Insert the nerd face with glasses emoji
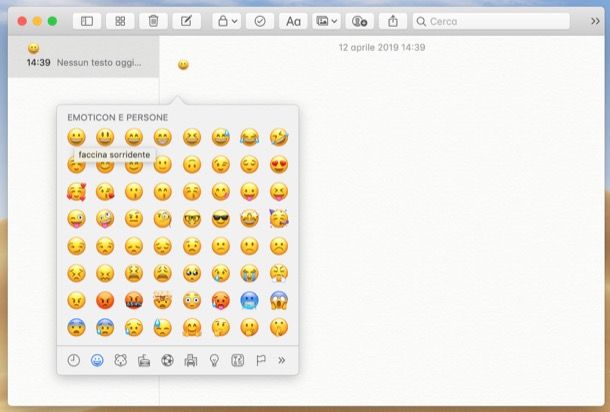 pyautogui.click(x=192, y=219)
